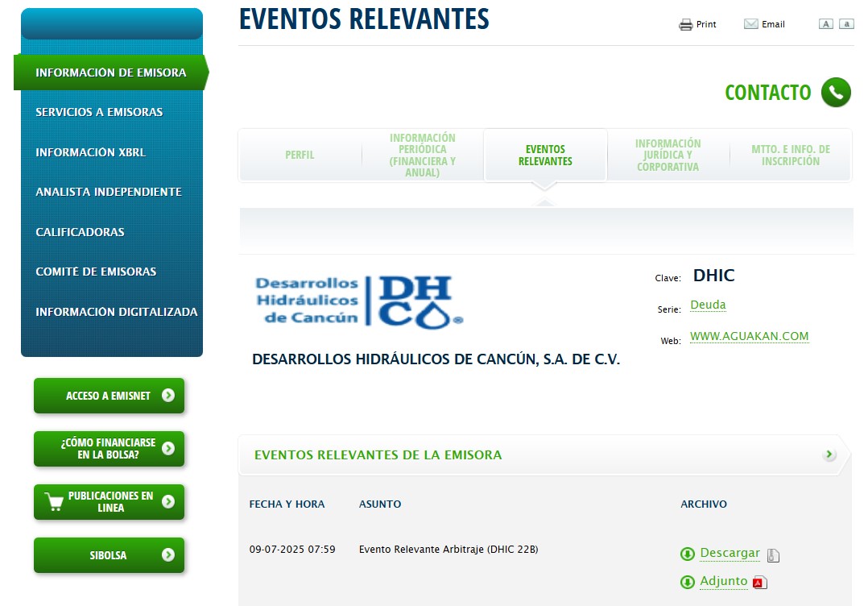This screenshot has height=606, width=868.
Task: Click the ARCHIVO column header
Action: coord(704,504)
